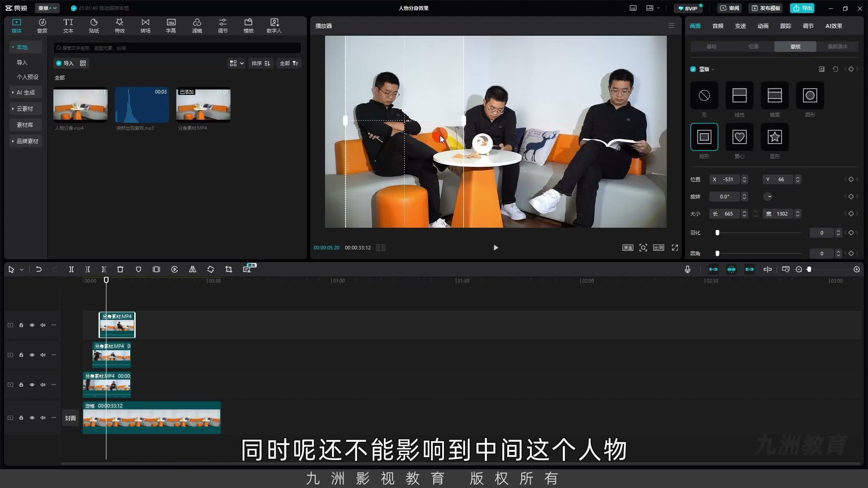This screenshot has width=868, height=488.
Task: Switch to the 抠像 cutout sub-tab
Action: (x=753, y=47)
